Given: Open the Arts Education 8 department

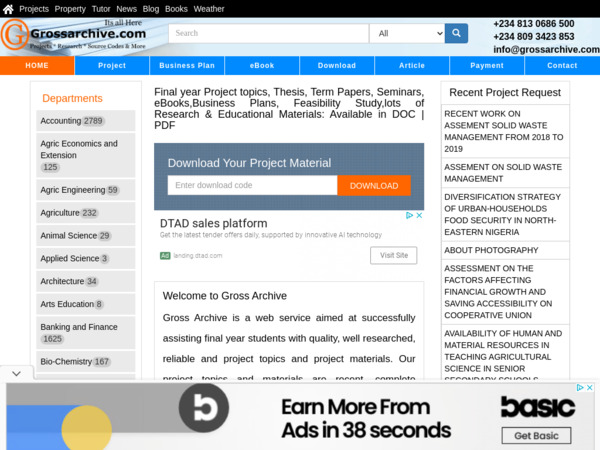Looking at the screenshot, I should coord(86,304).
